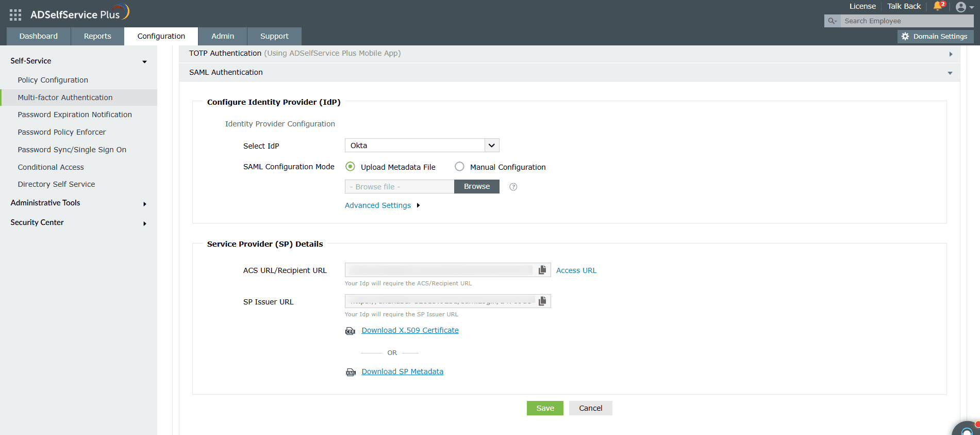
Task: Click the ADSelfService Plus logo
Action: [x=79, y=13]
